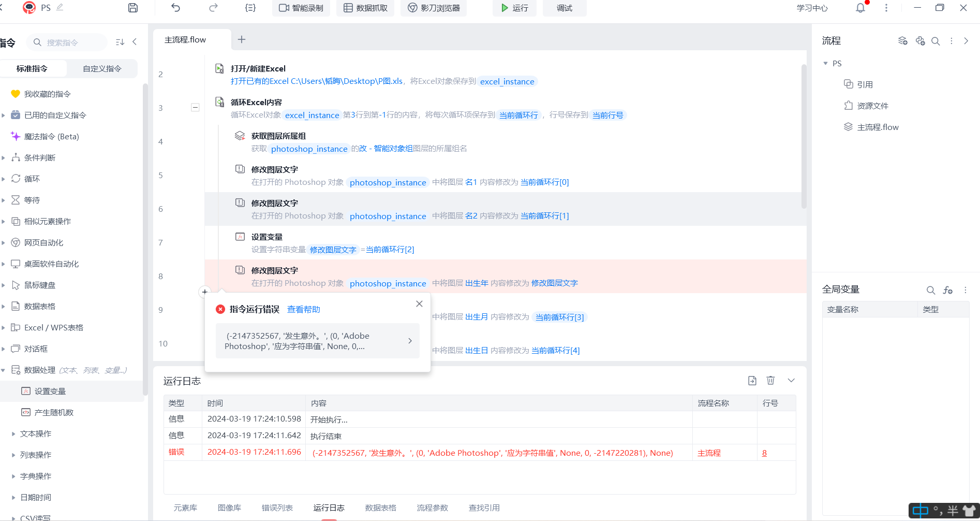Click the undo arrow icon
The width and height of the screenshot is (980, 521).
coord(176,8)
